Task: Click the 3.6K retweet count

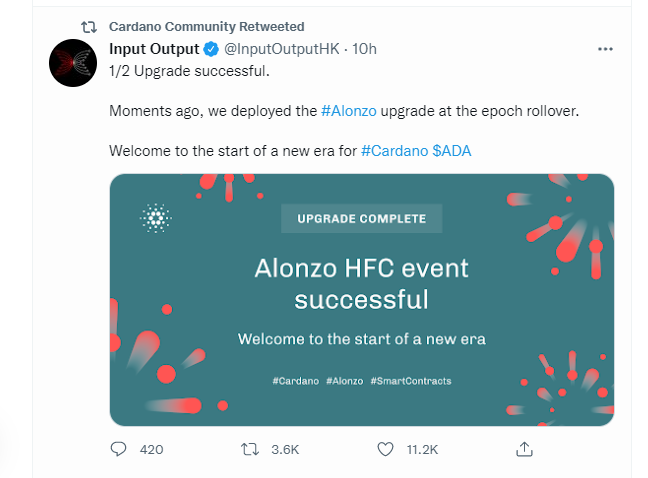Action: (285, 449)
